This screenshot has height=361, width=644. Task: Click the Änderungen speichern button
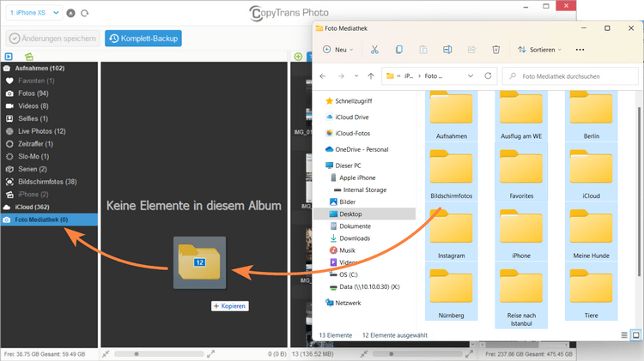(x=52, y=39)
